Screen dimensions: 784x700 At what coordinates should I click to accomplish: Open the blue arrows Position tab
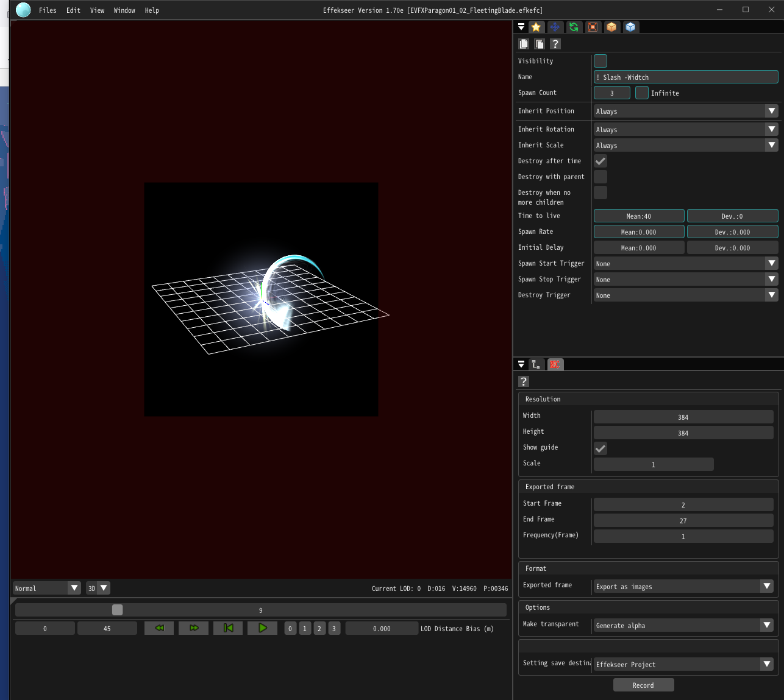pyautogui.click(x=555, y=27)
